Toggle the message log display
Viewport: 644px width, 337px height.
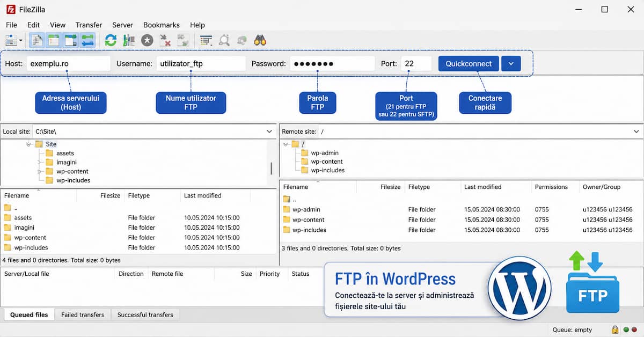coord(37,40)
